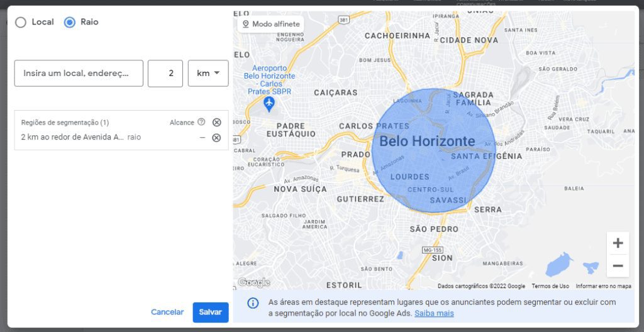This screenshot has width=644, height=332.
Task: Click the LOURDES neighborhood label
Action: point(410,177)
